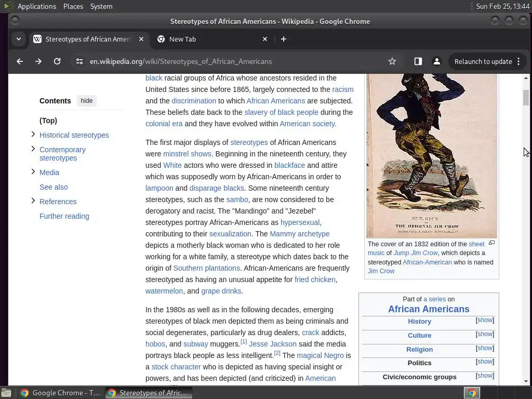Open the stock character link

coord(176,367)
